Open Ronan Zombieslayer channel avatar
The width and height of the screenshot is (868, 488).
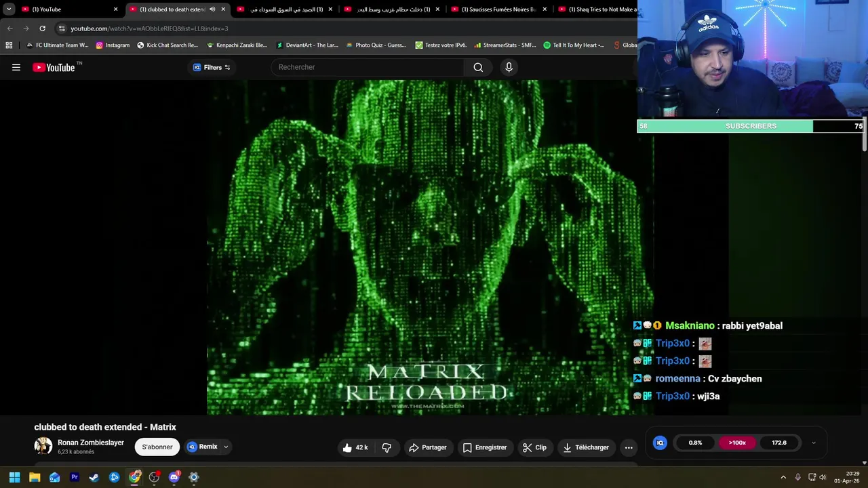tap(43, 446)
